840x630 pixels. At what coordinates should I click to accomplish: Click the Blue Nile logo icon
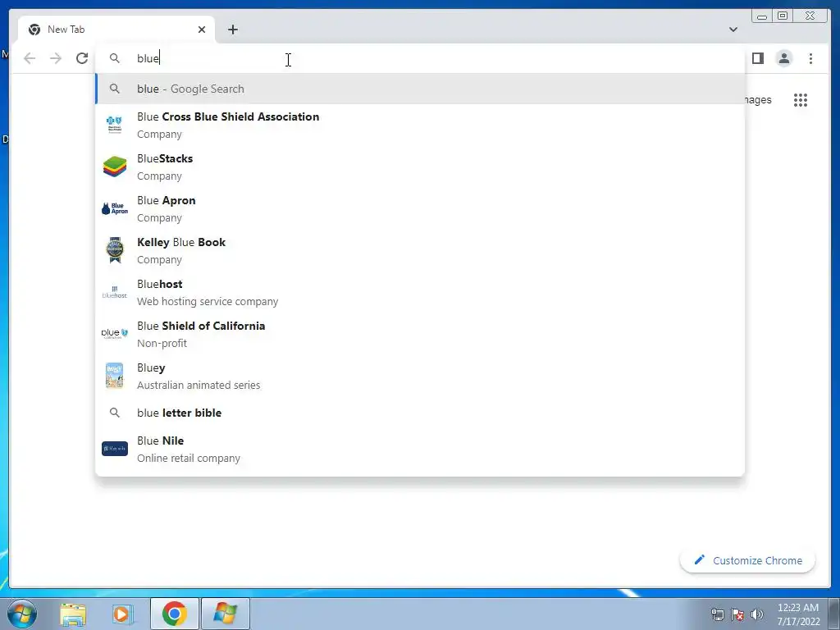pos(115,449)
